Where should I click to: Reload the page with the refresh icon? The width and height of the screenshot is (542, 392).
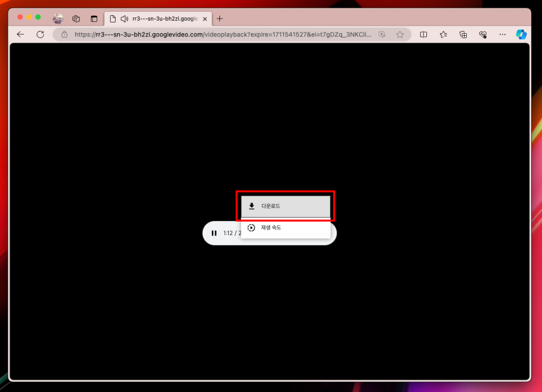[x=40, y=34]
